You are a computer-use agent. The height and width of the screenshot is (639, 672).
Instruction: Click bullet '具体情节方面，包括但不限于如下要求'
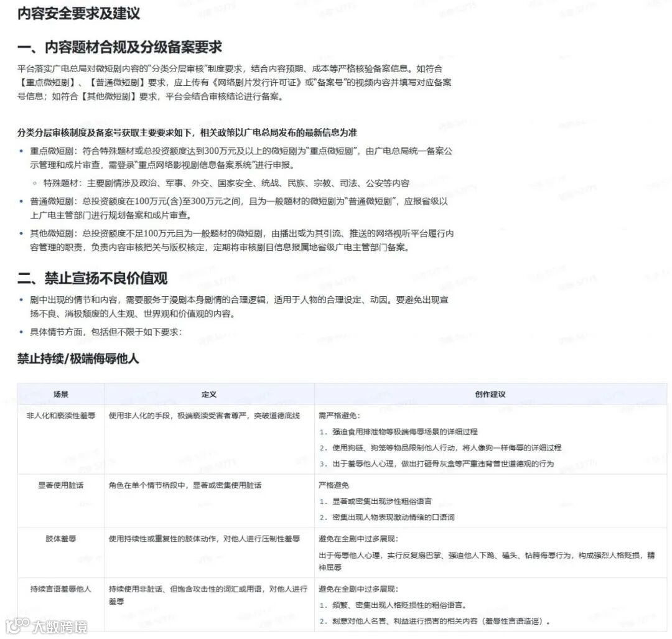tap(106, 332)
